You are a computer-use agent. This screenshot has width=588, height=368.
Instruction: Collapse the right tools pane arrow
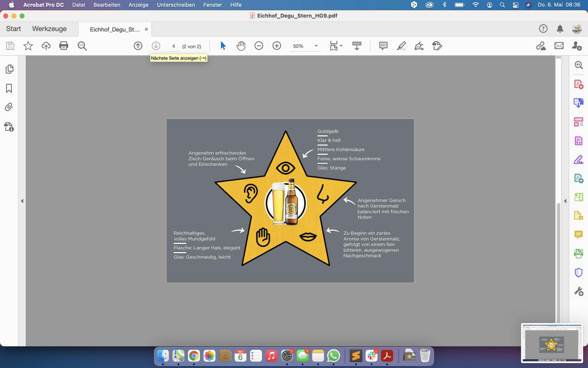click(x=565, y=201)
